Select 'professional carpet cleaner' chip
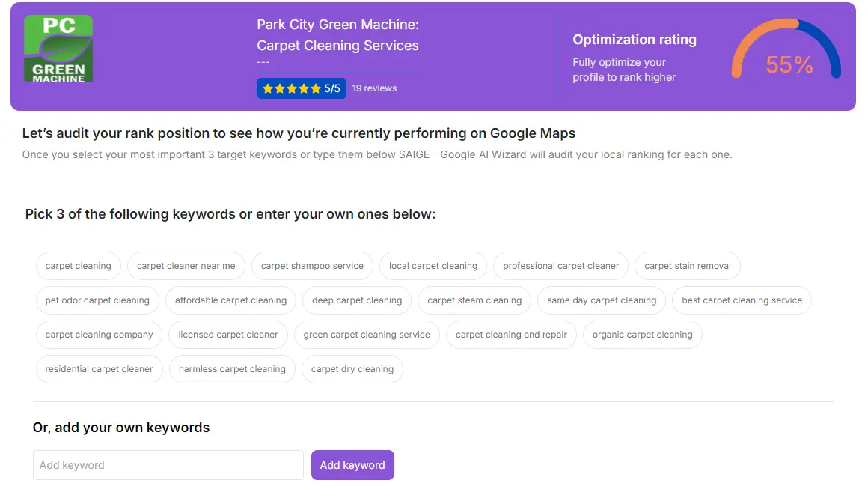 560,266
